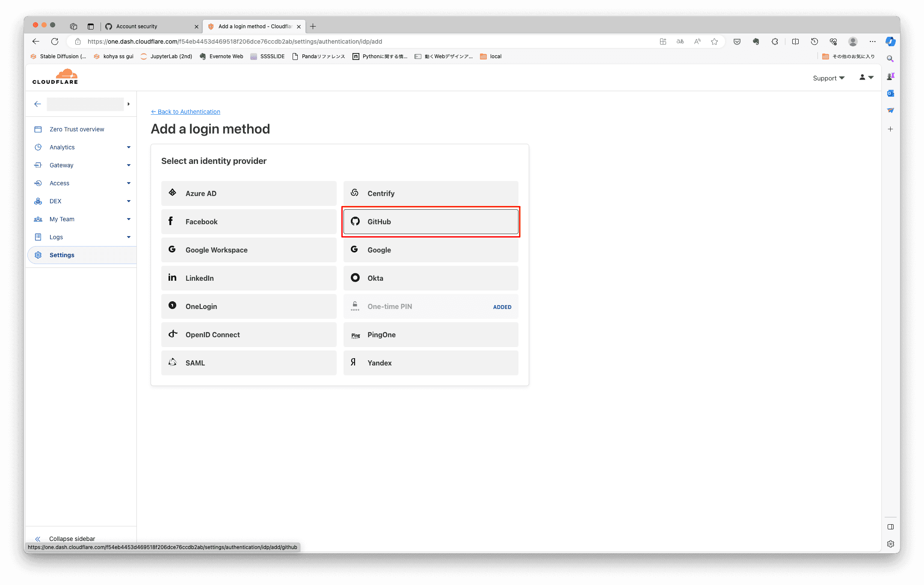Add page to favorites with star icon
Viewport: 924px width, 585px height.
(x=714, y=42)
